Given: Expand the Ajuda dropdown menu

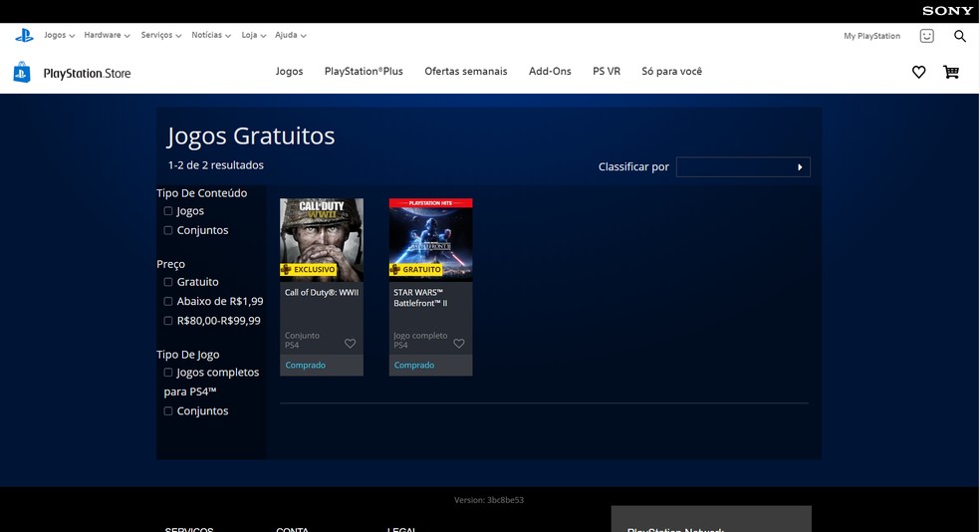Looking at the screenshot, I should [291, 35].
